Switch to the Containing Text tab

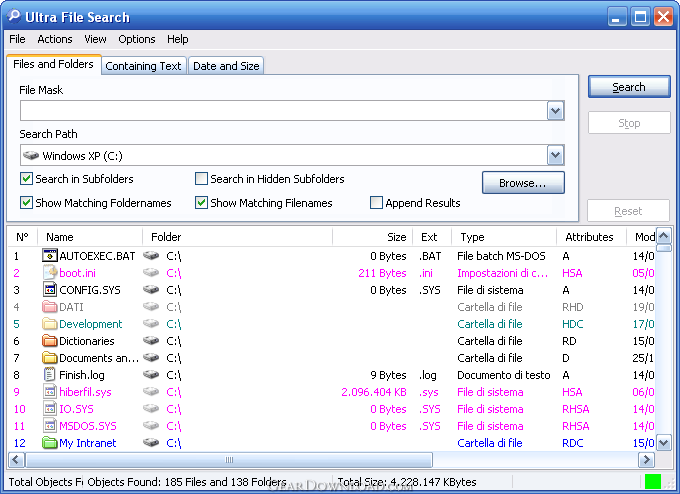click(144, 66)
